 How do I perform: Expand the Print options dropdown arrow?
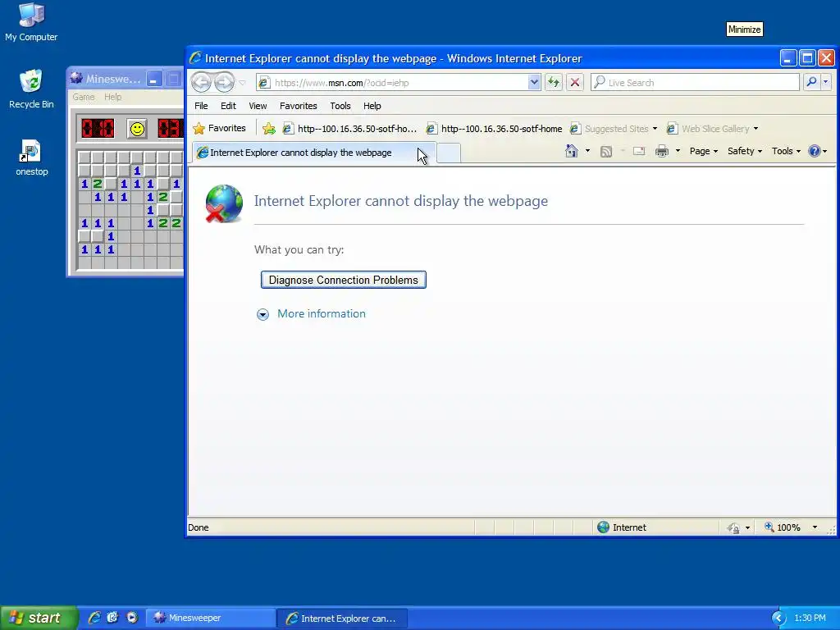click(678, 151)
